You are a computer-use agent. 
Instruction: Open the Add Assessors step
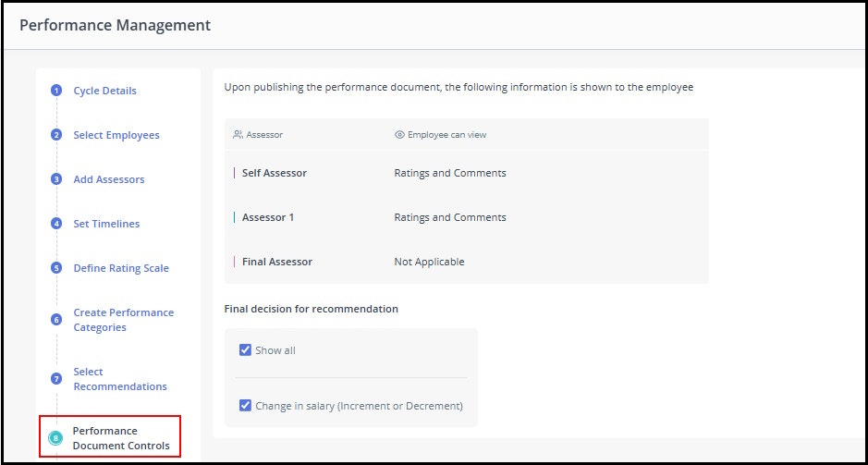109,179
